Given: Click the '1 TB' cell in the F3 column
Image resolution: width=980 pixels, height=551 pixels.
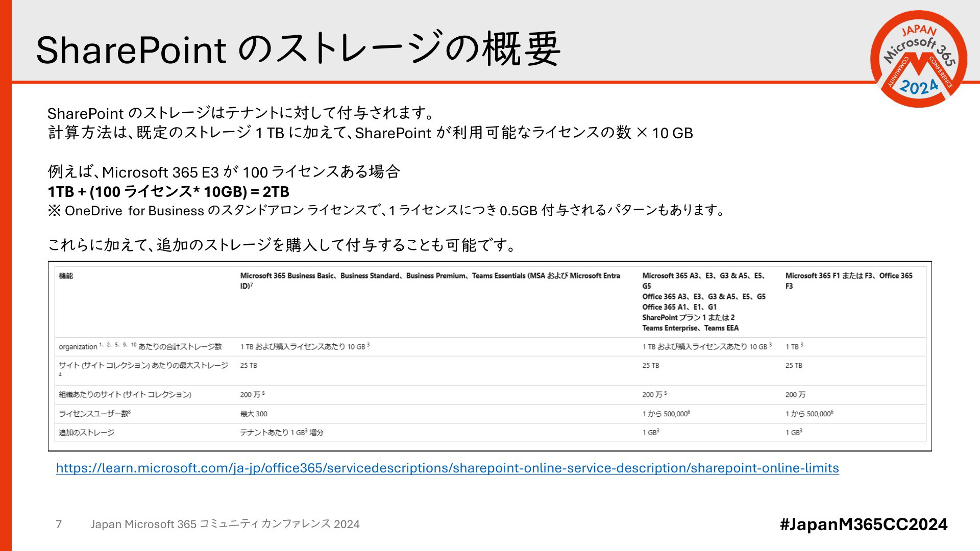Looking at the screenshot, I should [x=794, y=346].
